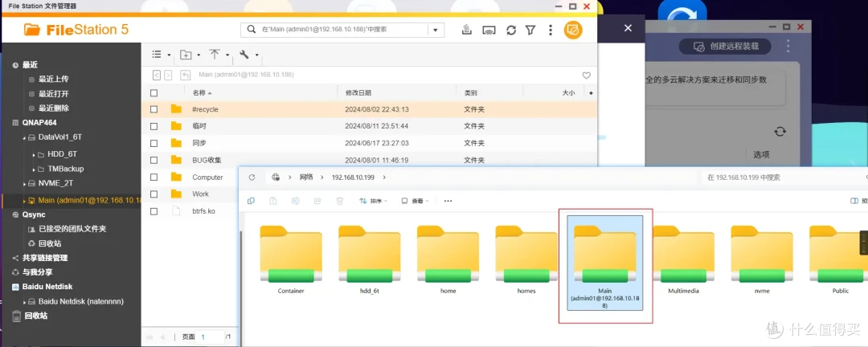Refresh the File Station listing
868x347 pixels.
coord(511,30)
